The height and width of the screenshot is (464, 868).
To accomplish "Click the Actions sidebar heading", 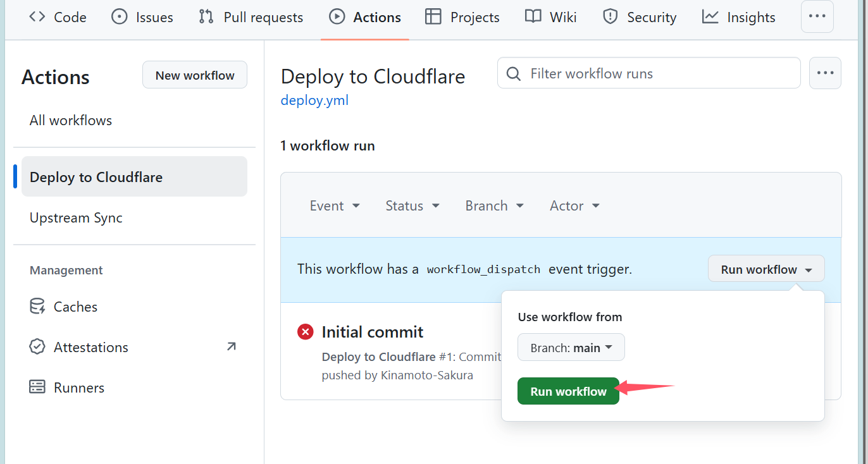I will (x=56, y=76).
